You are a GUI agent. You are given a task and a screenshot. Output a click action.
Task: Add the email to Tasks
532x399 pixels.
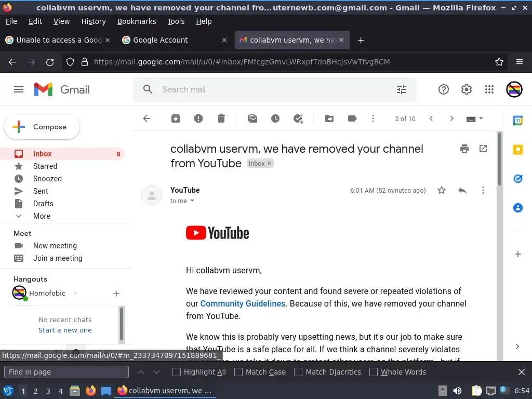pyautogui.click(x=298, y=118)
